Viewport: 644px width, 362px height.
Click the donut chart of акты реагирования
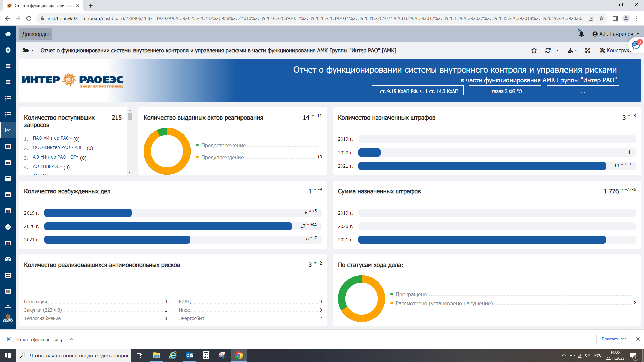(x=167, y=151)
